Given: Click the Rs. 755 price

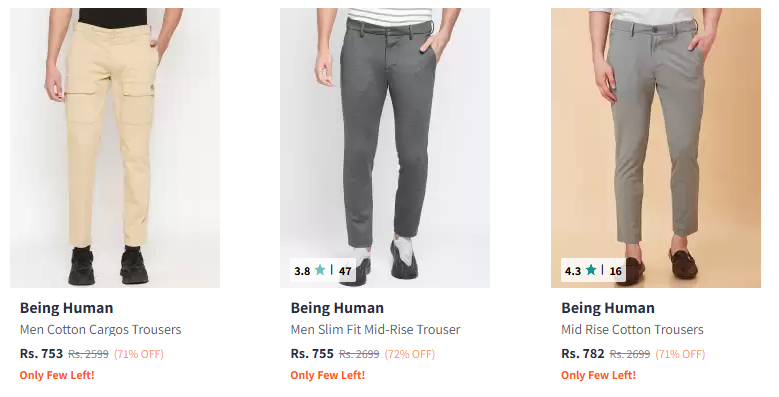Looking at the screenshot, I should pyautogui.click(x=312, y=354).
